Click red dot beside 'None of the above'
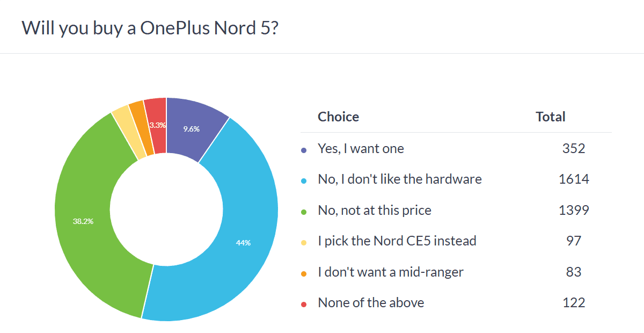The width and height of the screenshot is (644, 333). [304, 305]
